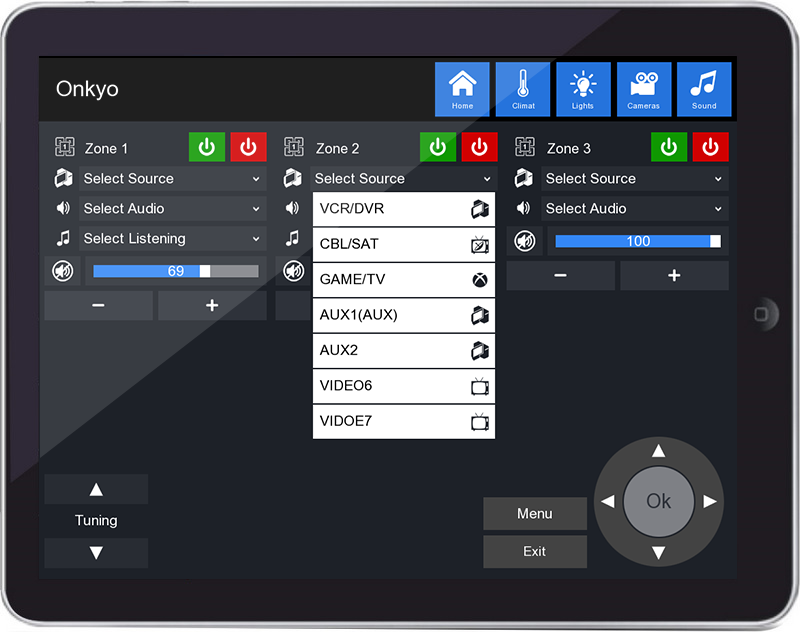Image resolution: width=800 pixels, height=632 pixels.
Task: Open the Climat thermometer icon
Action: [x=523, y=89]
